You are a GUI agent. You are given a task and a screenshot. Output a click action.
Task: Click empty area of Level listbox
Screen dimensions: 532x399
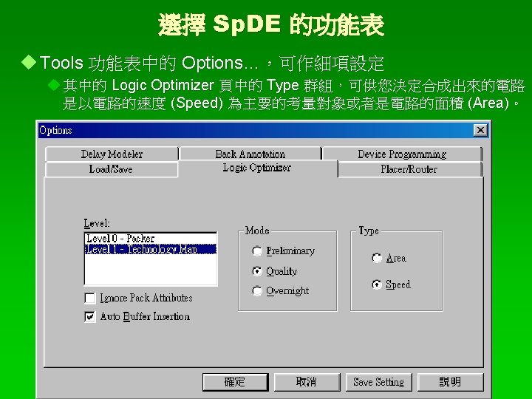pos(151,270)
